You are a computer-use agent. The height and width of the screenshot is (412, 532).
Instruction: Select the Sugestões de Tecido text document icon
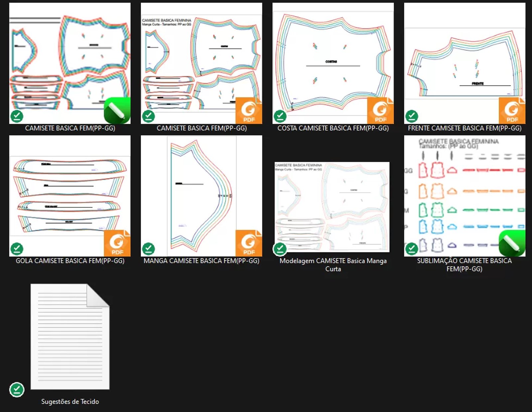(70, 336)
